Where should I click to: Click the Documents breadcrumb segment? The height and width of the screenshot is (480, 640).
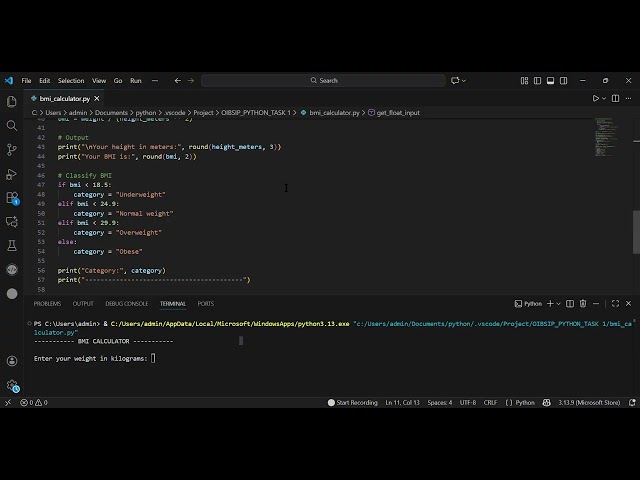click(x=111, y=113)
